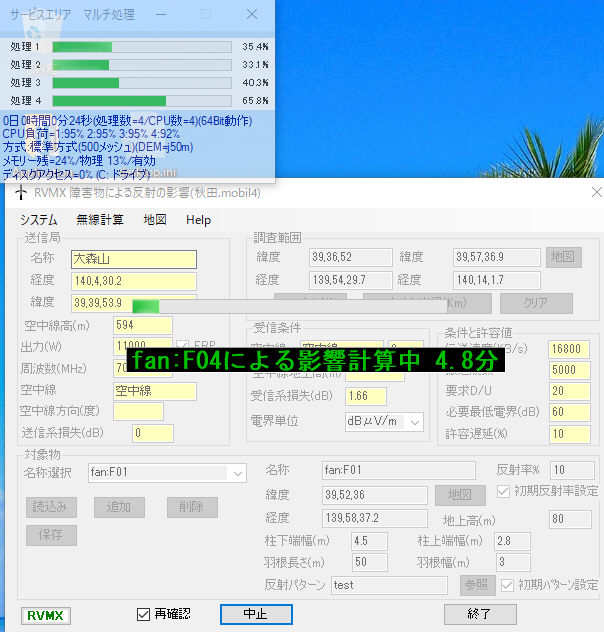Open the 電界単位 dBμV/m dropdown

(x=414, y=421)
